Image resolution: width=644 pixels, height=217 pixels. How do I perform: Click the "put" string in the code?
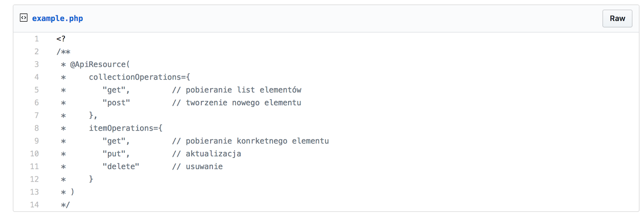114,154
